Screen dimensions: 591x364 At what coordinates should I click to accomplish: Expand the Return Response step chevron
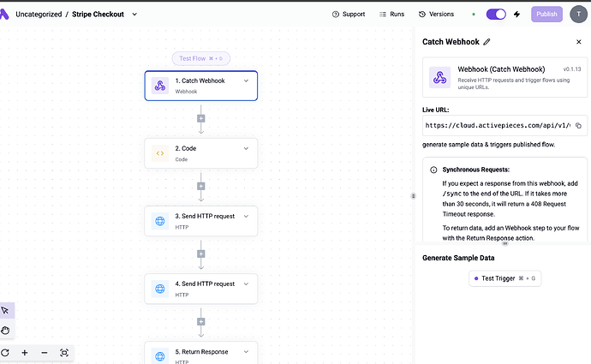click(246, 352)
